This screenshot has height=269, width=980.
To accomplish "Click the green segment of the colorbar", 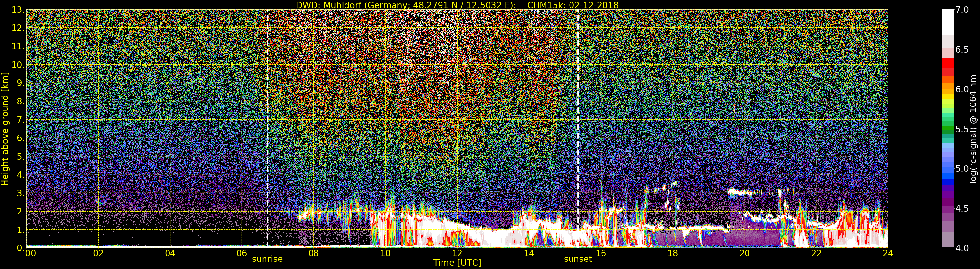I will click(948, 127).
